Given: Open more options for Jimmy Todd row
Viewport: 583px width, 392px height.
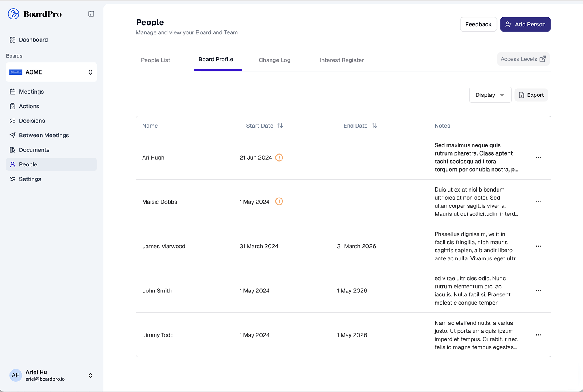Looking at the screenshot, I should click(x=538, y=335).
